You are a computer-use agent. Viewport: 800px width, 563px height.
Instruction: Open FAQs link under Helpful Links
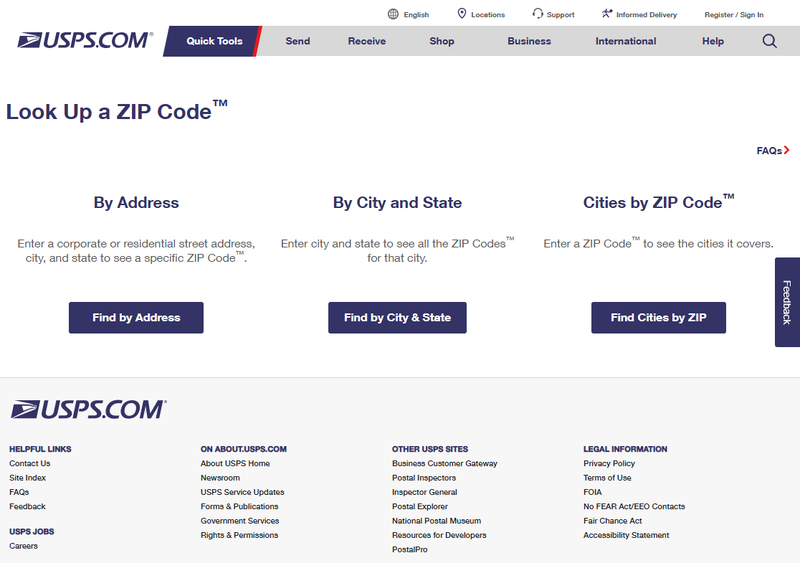click(x=19, y=492)
